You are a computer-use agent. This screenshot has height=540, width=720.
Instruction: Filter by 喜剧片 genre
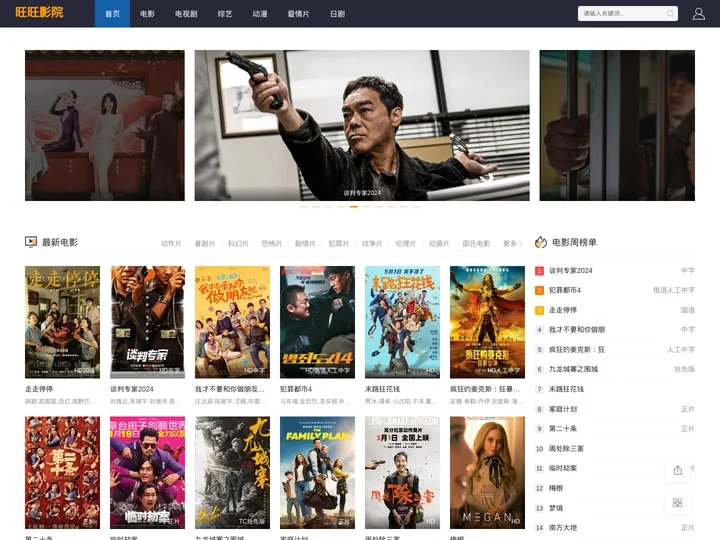(205, 243)
